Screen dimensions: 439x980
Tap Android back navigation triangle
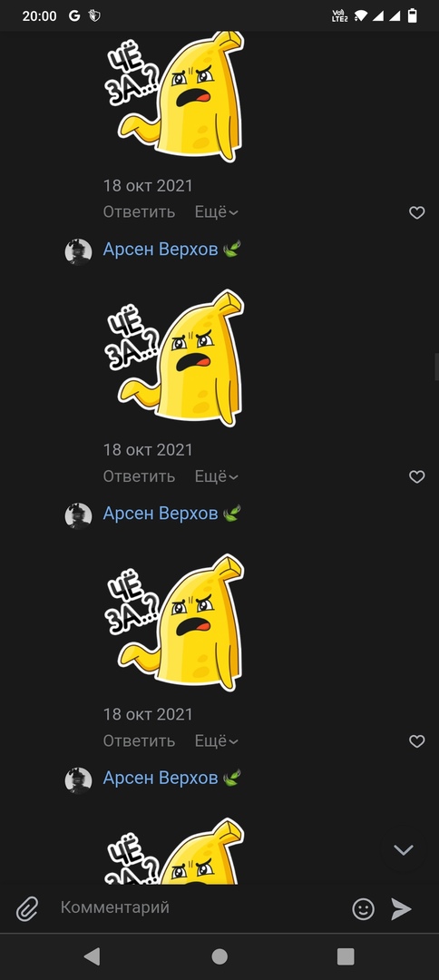point(93,956)
